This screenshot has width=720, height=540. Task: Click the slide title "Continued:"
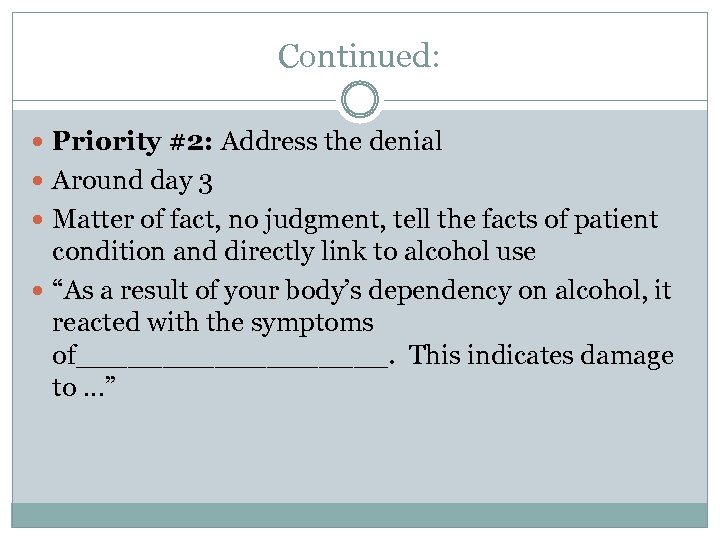tap(359, 55)
